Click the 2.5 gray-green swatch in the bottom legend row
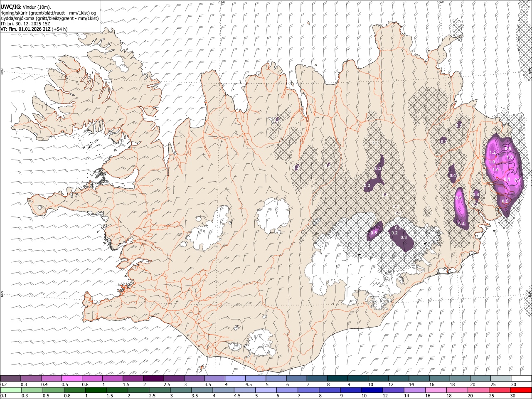Screen dimensions: 532x399 click(160, 390)
